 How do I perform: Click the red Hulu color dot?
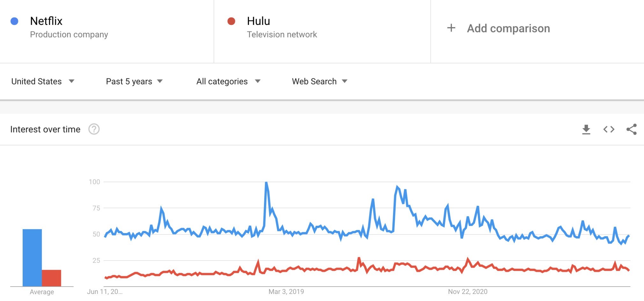(x=231, y=21)
